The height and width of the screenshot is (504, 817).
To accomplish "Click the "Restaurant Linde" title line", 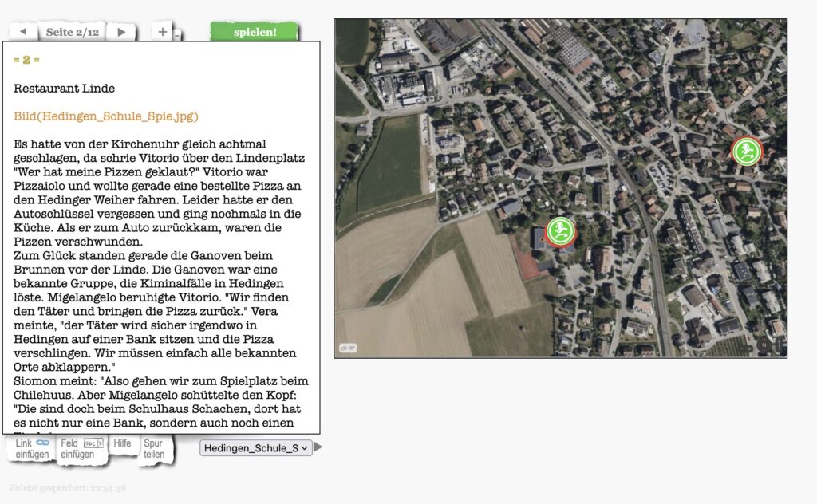I will (x=64, y=89).
